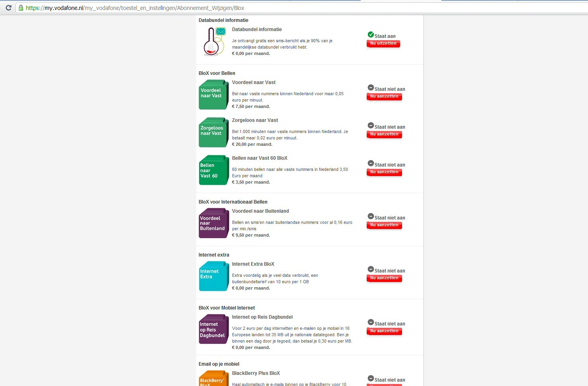
Task: Click the 'Staat aan' status text for Databundel informatie
Action: coord(385,36)
